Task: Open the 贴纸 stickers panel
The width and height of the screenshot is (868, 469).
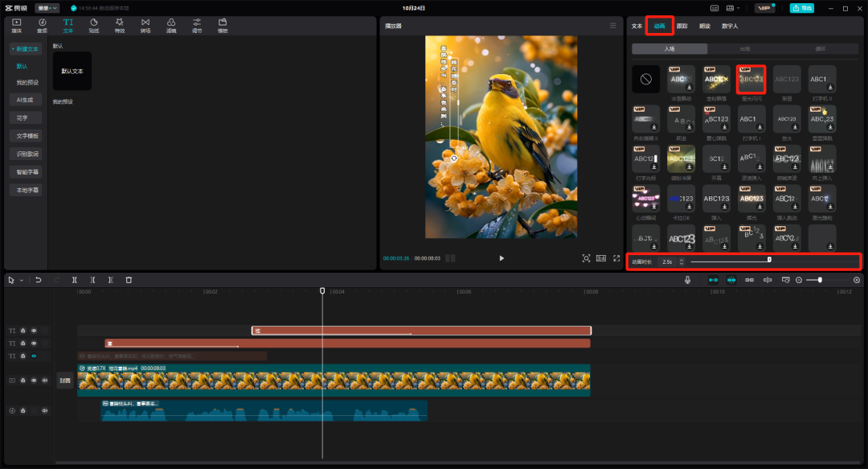Action: tap(93, 25)
